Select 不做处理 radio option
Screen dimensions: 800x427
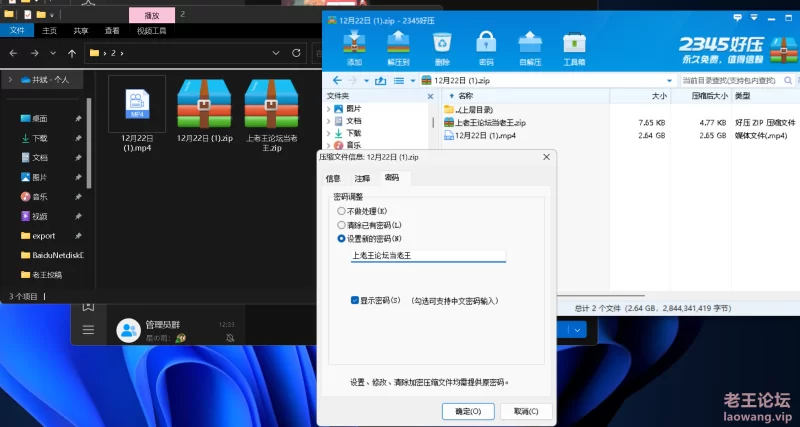tap(341, 211)
